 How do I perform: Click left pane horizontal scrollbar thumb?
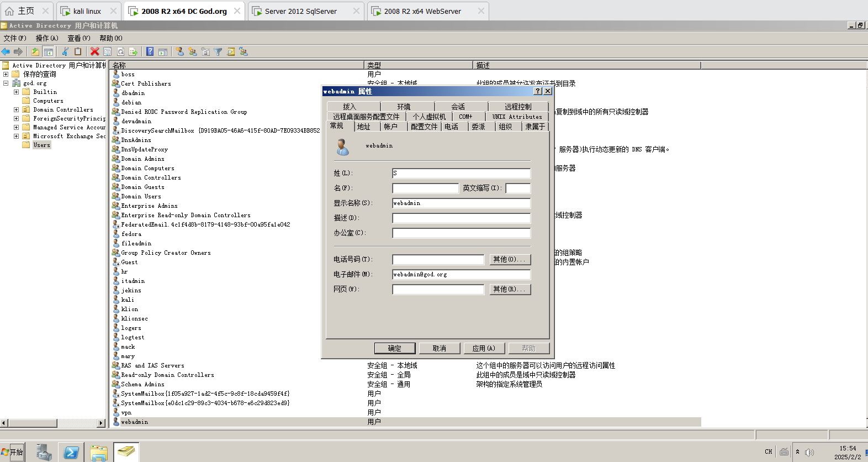(33, 423)
